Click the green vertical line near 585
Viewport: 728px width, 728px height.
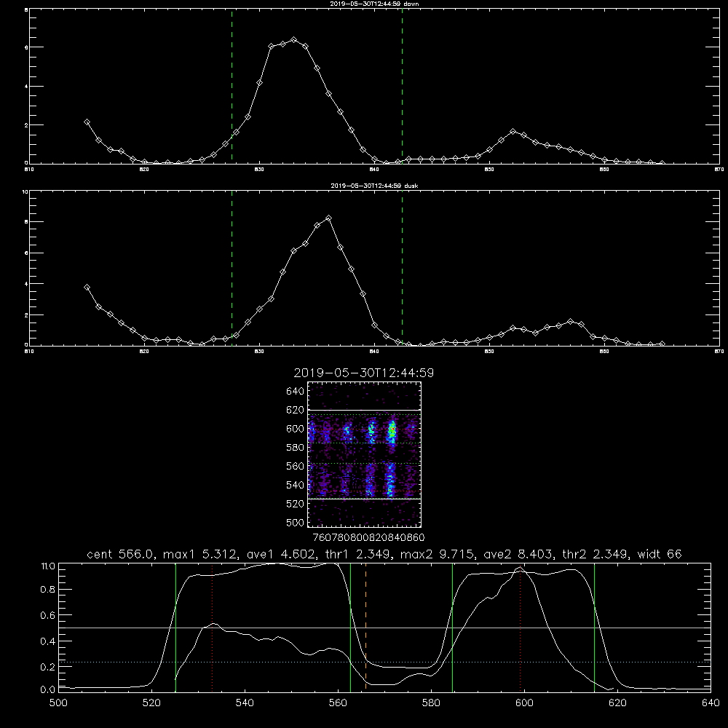point(452,626)
